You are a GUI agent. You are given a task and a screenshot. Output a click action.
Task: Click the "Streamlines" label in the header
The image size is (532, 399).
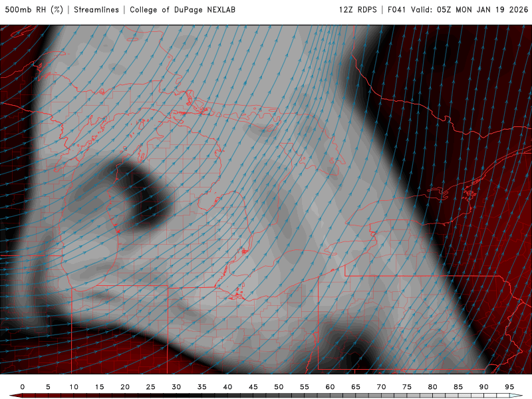coord(96,10)
